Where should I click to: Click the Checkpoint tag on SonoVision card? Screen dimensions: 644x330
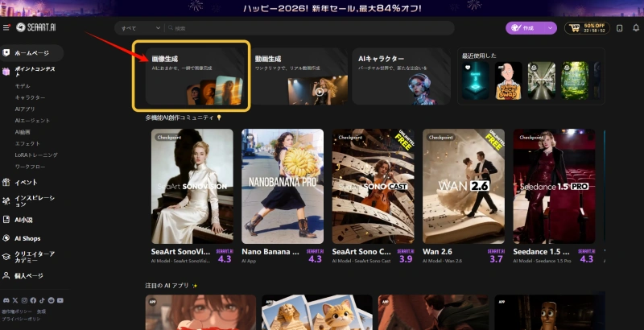point(169,138)
